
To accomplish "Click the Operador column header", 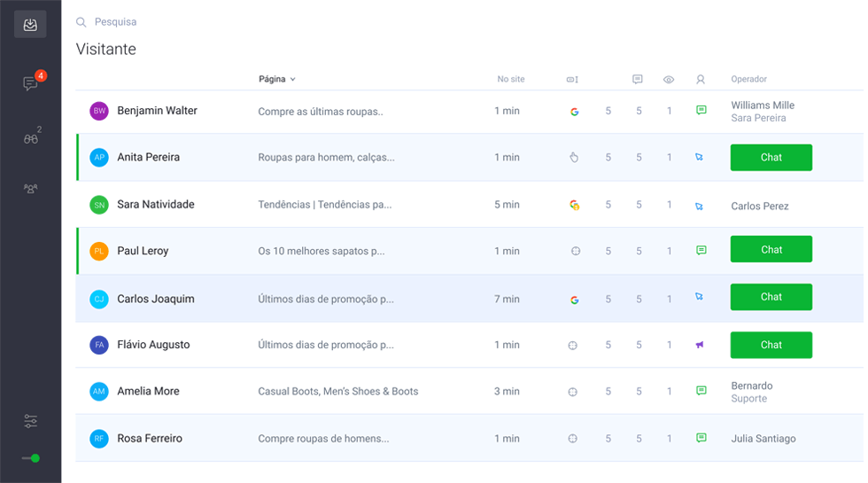I will 748,79.
